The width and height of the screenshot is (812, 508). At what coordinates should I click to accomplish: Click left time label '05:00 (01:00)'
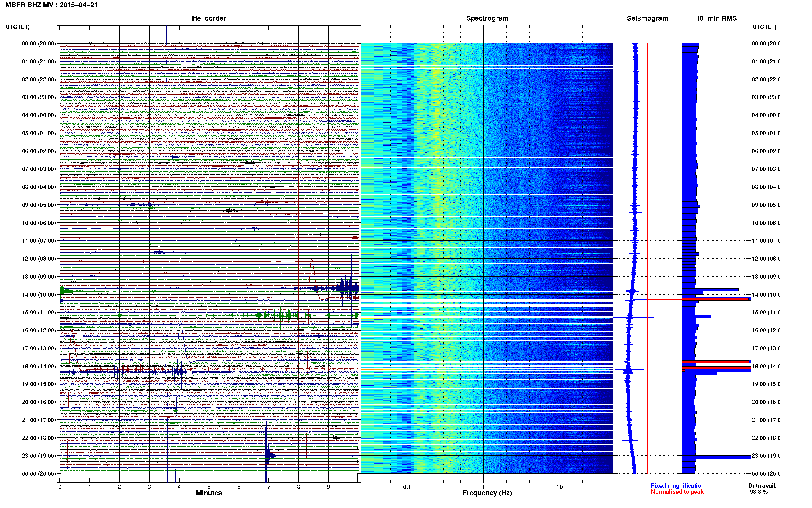pos(39,133)
